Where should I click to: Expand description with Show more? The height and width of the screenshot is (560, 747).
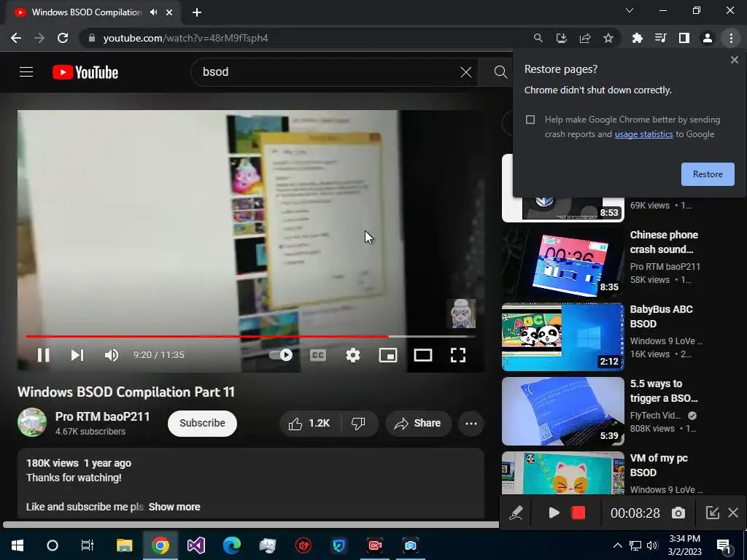click(174, 507)
